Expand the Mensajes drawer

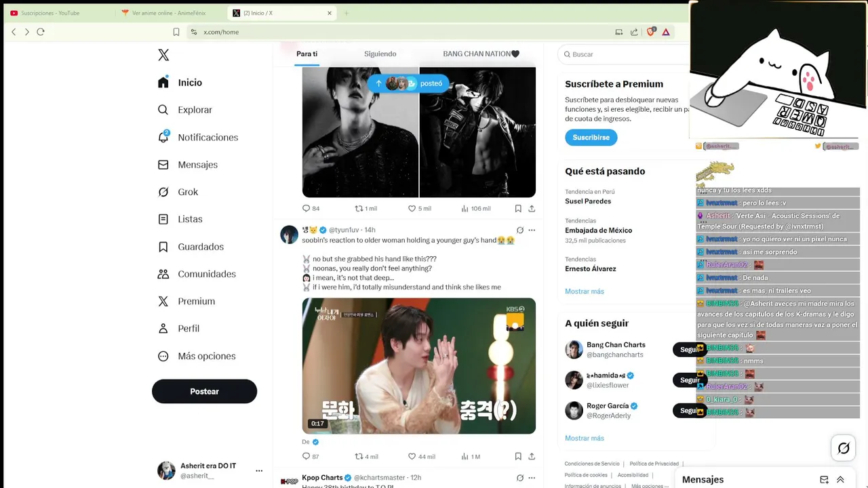tap(840, 480)
